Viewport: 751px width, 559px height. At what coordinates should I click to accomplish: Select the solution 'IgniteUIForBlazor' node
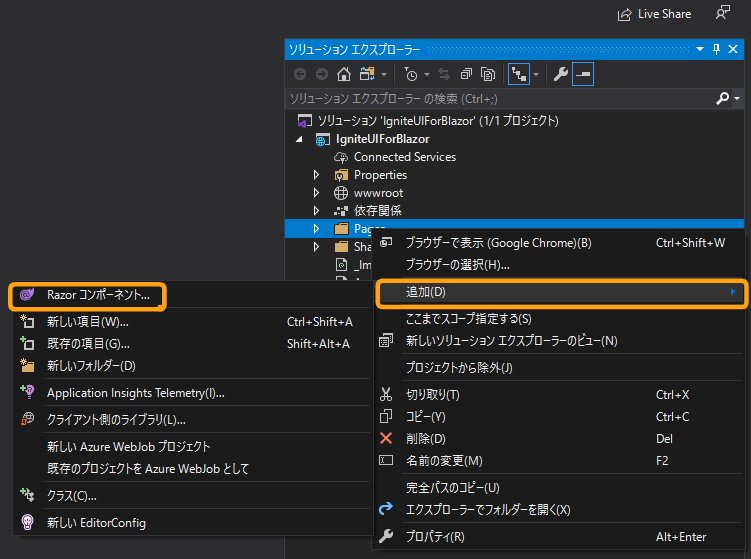tap(438, 121)
